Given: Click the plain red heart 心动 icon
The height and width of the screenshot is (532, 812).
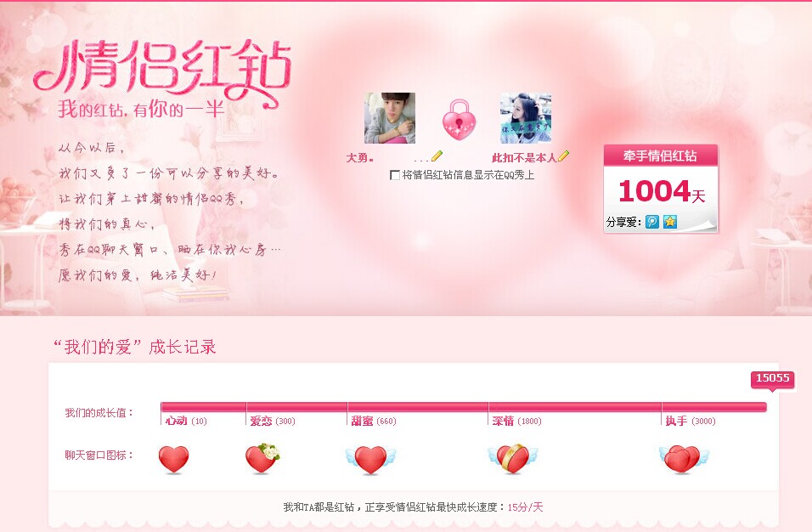Looking at the screenshot, I should point(173,459).
